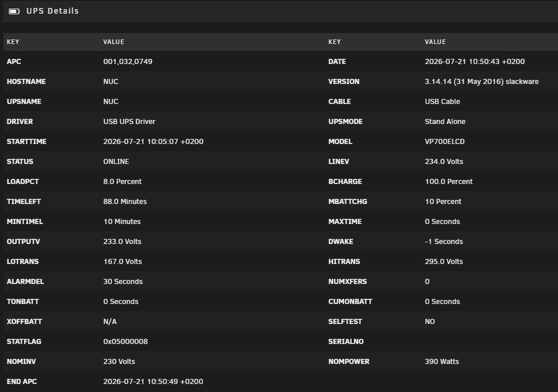Click the LINEV 234.0 Volts value
Viewport: 558px width, 392px height.
point(444,162)
